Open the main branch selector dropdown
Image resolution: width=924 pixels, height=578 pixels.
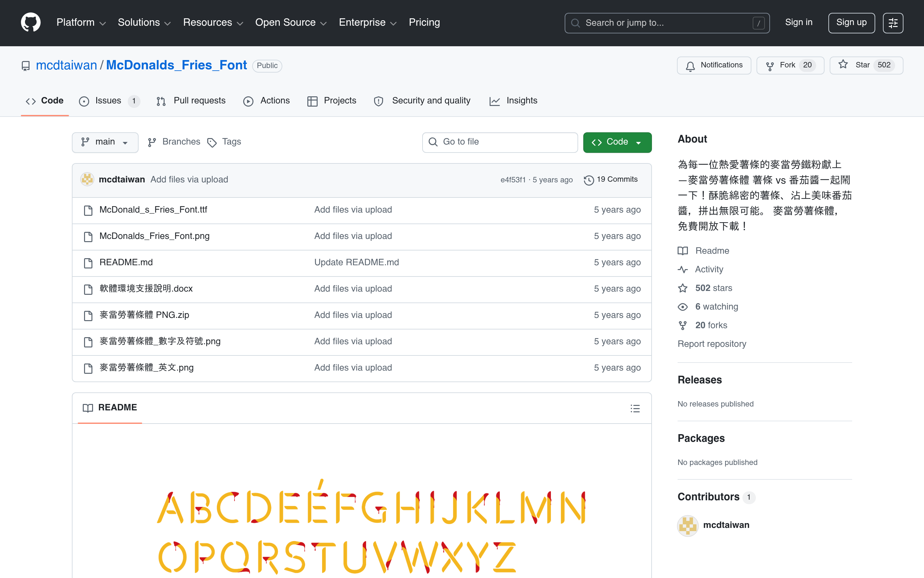[105, 142]
